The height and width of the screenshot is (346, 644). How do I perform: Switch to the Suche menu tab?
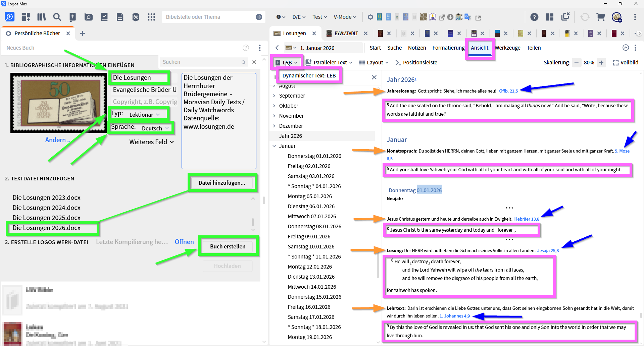(x=394, y=48)
